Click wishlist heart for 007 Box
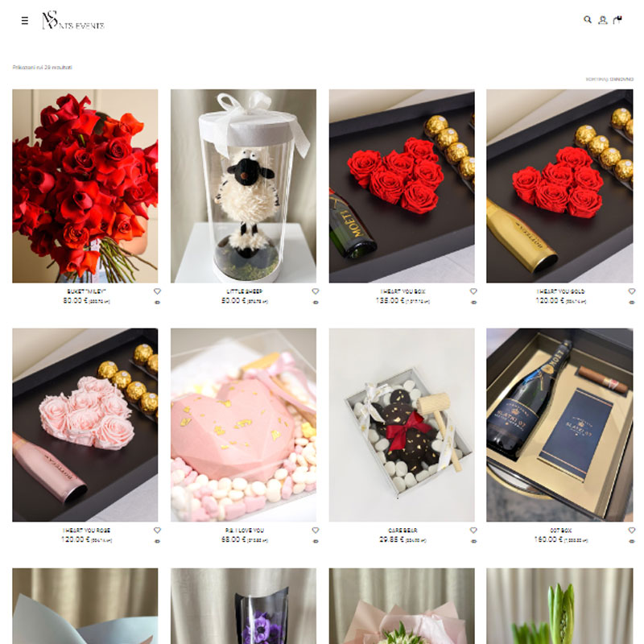The width and height of the screenshot is (644, 644). point(632,530)
